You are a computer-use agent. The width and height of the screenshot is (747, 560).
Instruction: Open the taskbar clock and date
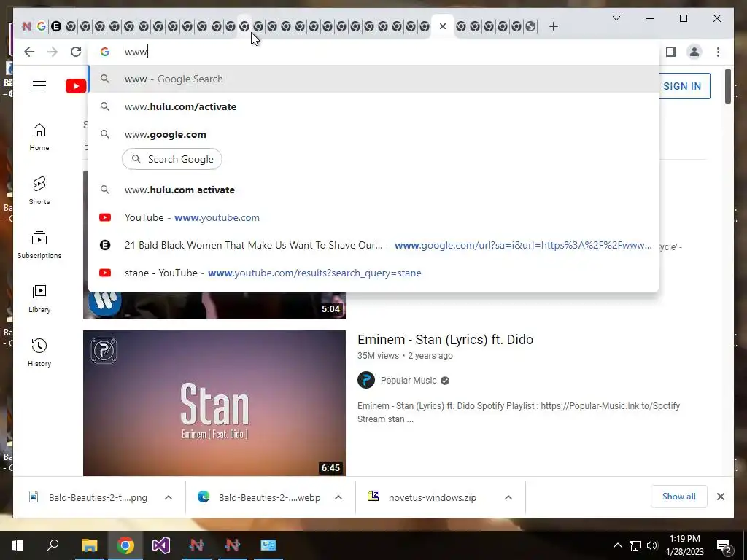click(685, 545)
